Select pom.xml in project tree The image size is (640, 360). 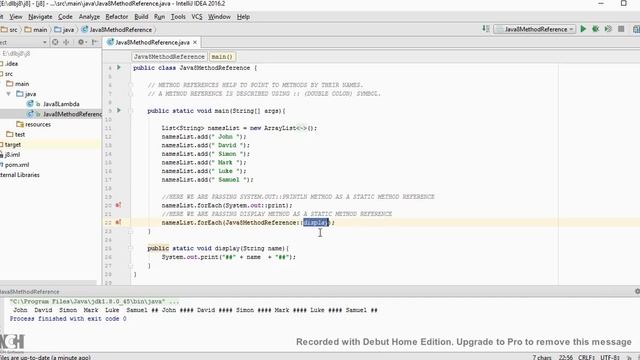[16, 165]
